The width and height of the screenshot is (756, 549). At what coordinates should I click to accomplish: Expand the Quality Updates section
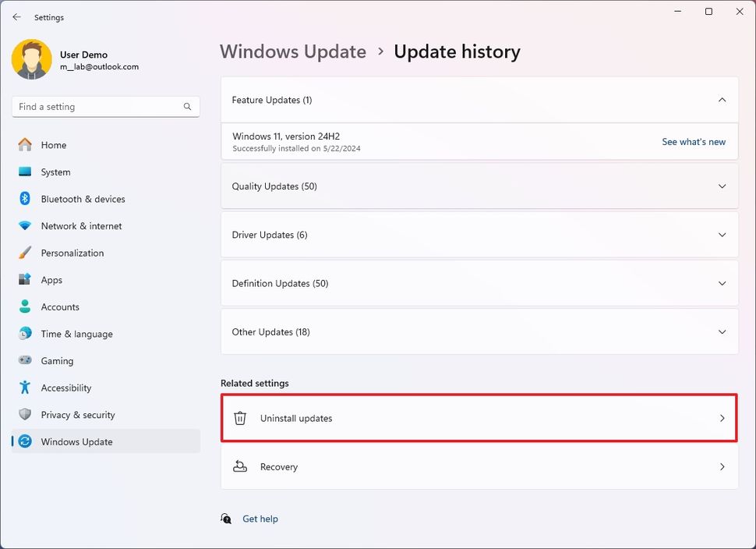721,186
